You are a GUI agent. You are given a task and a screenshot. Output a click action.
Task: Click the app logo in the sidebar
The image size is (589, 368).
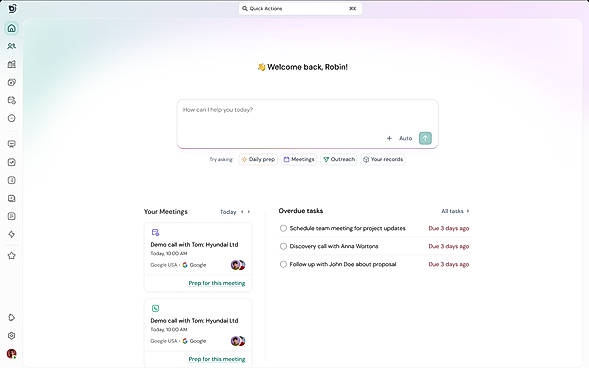tap(12, 8)
